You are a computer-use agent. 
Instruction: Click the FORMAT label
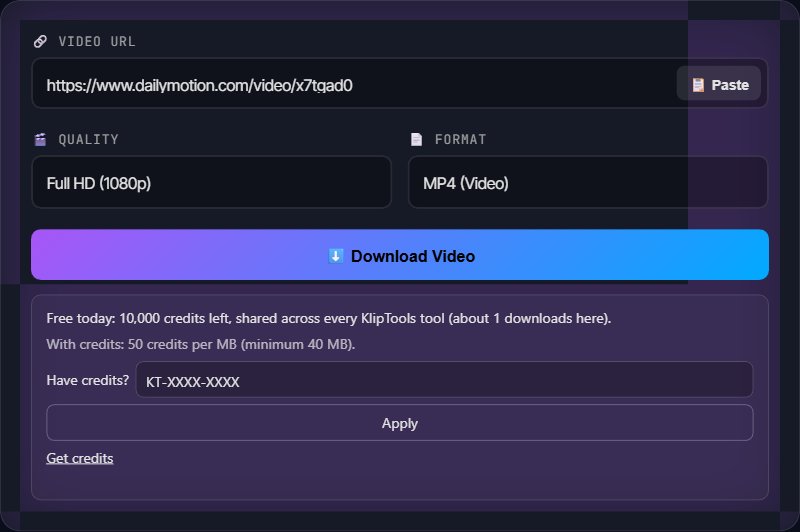pos(460,139)
